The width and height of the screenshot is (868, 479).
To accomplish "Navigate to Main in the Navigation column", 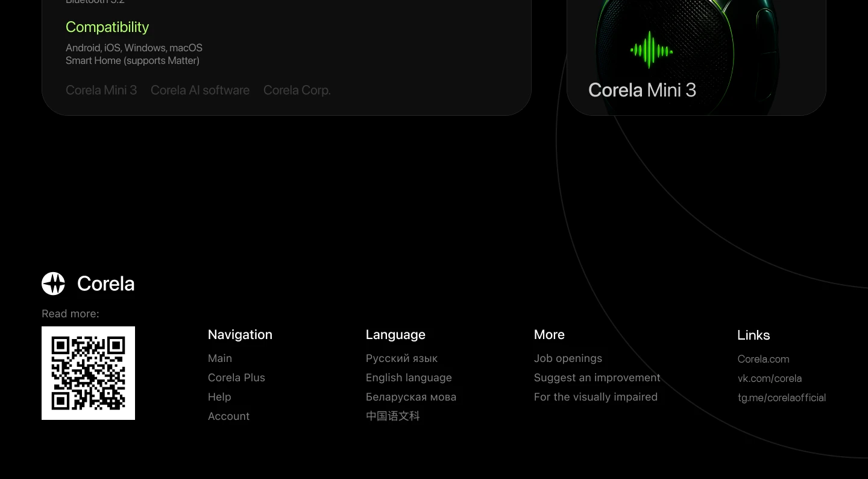I will point(219,358).
